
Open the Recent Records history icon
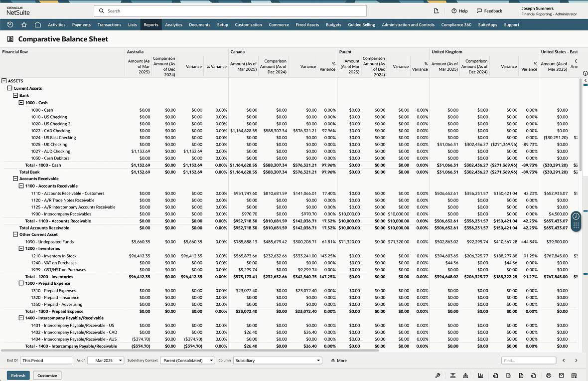click(x=10, y=24)
